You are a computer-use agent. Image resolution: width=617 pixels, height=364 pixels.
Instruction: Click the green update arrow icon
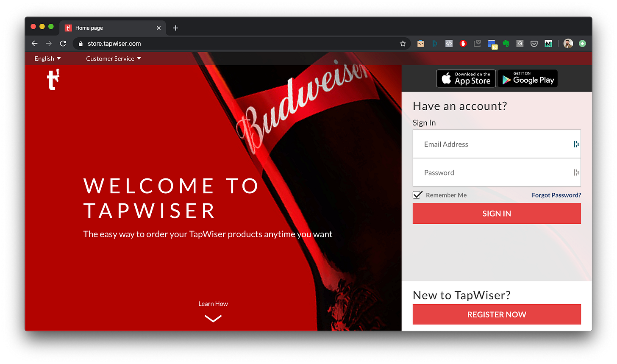pos(583,43)
